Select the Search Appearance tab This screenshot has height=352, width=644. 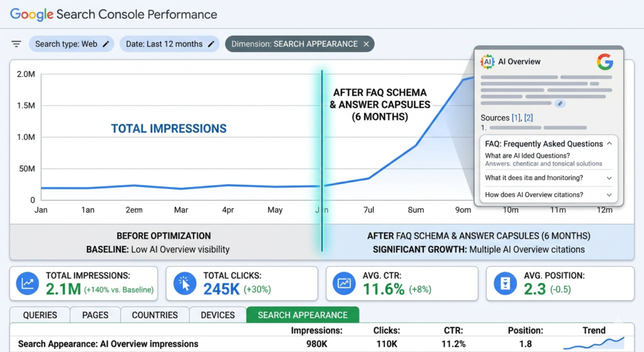point(303,315)
